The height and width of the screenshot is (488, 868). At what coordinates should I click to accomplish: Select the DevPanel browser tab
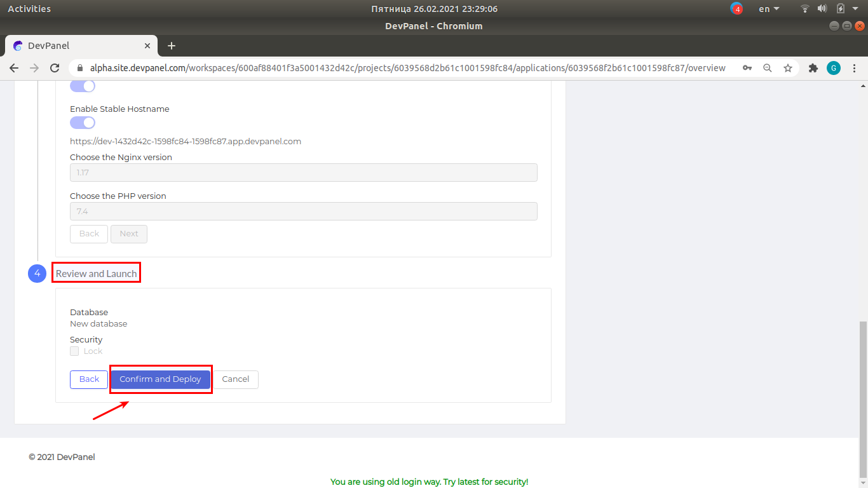pos(76,45)
